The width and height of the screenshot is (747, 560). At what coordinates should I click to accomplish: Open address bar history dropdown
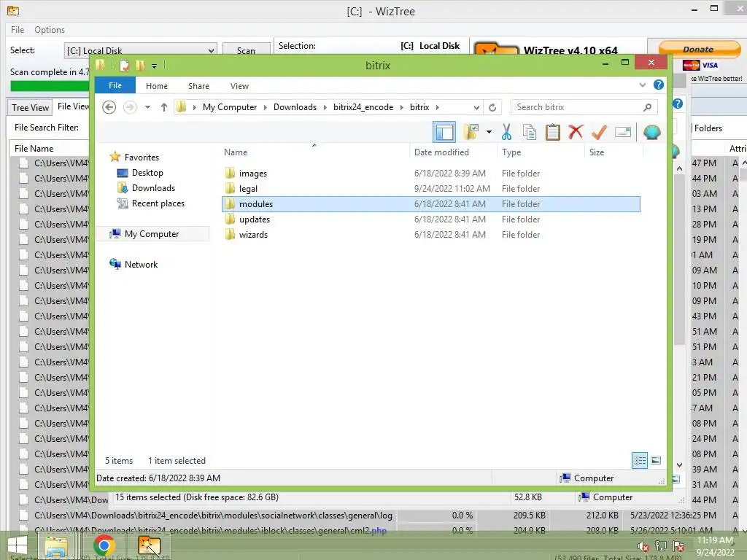[476, 108]
